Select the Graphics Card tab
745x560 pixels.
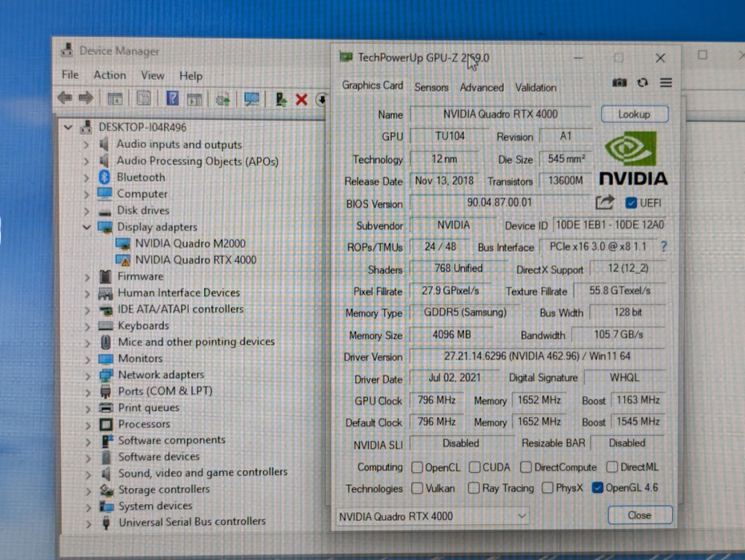pyautogui.click(x=373, y=86)
